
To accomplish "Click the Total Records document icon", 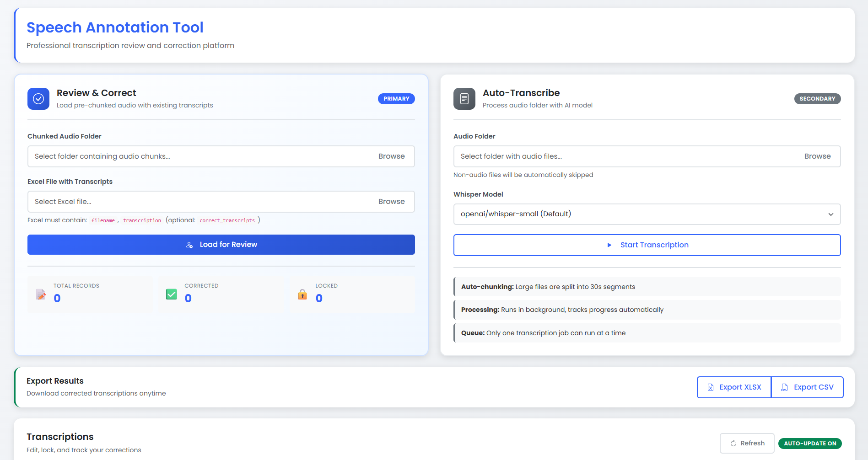I will 41,294.
